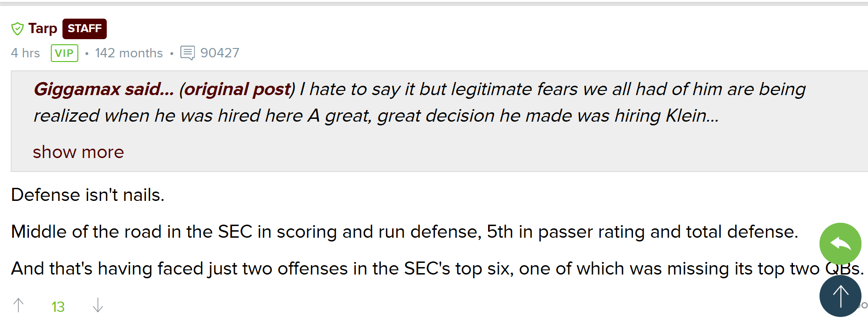Go to the quoted original post

pyautogui.click(x=237, y=89)
